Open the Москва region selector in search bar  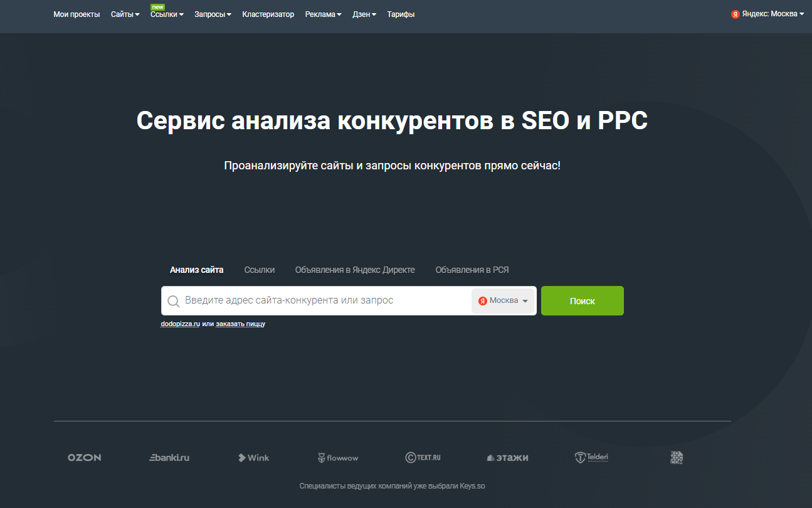(x=503, y=301)
